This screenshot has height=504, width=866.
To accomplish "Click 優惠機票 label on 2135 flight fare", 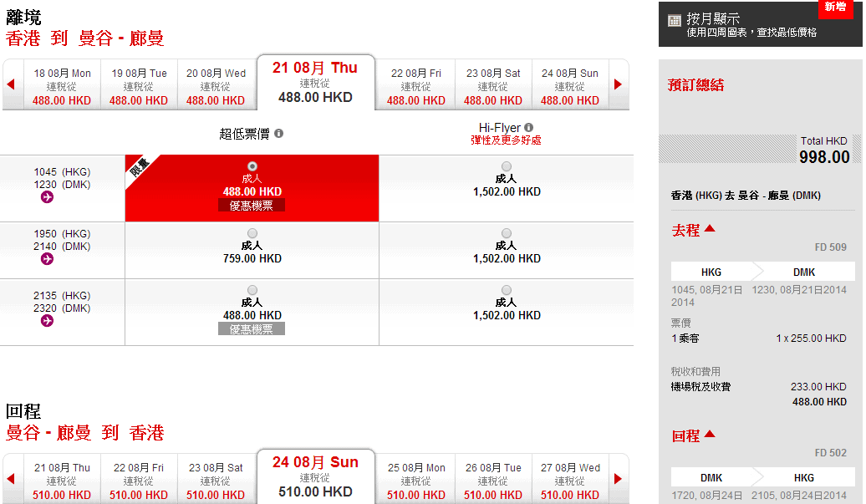I will tap(252, 329).
